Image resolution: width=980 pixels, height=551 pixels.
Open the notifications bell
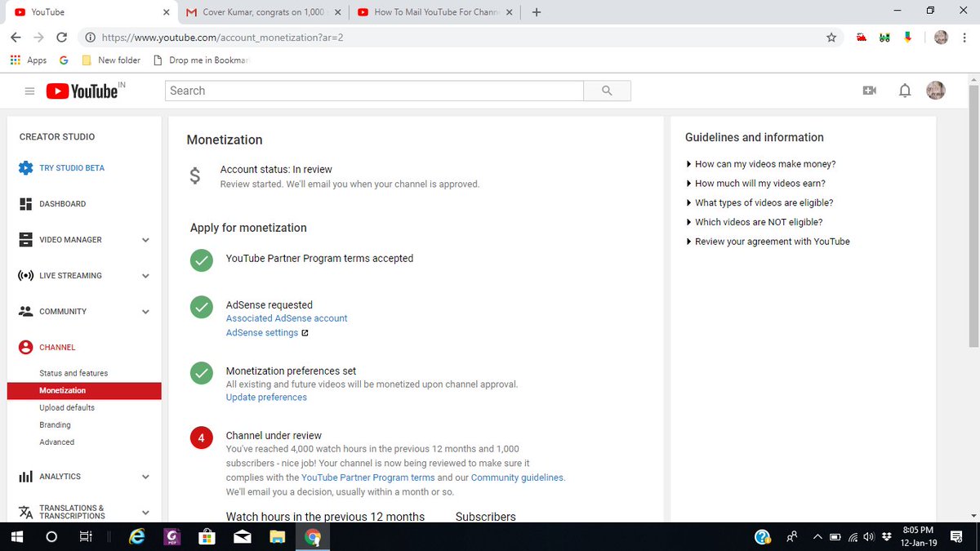[x=905, y=91]
